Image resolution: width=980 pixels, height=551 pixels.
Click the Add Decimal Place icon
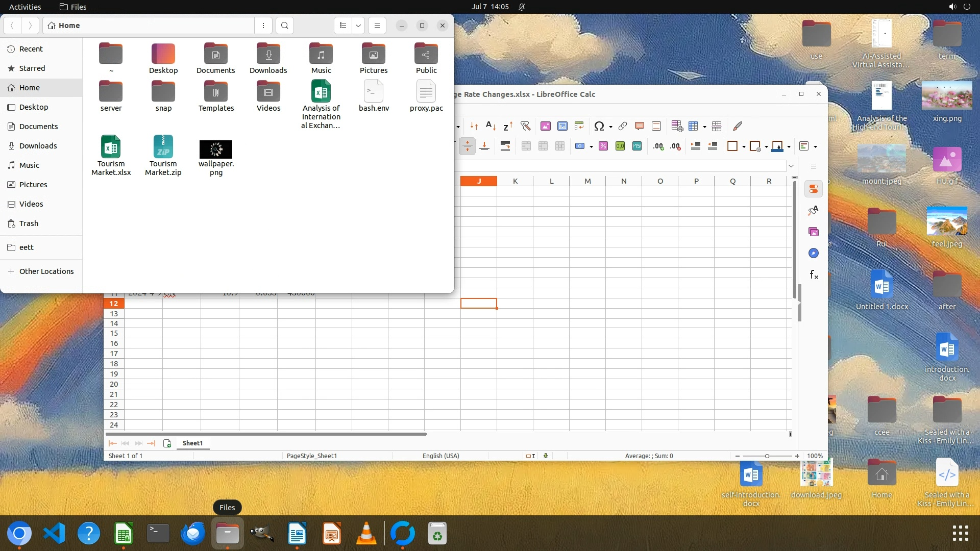pyautogui.click(x=658, y=146)
